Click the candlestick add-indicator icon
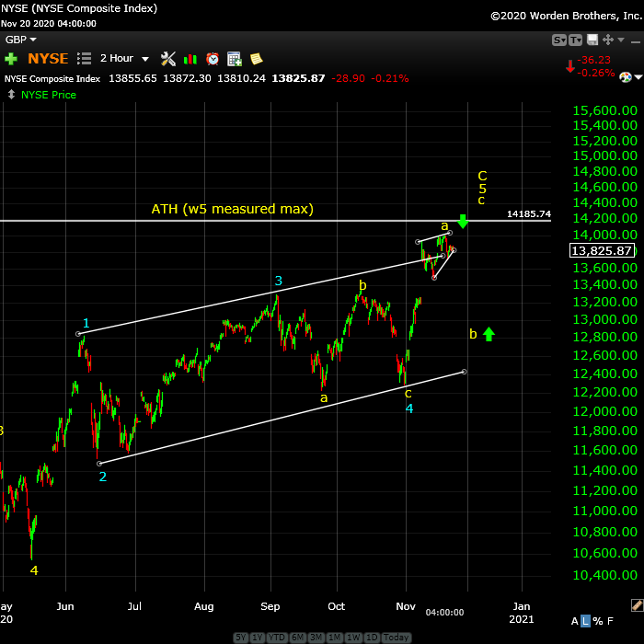 190,59
